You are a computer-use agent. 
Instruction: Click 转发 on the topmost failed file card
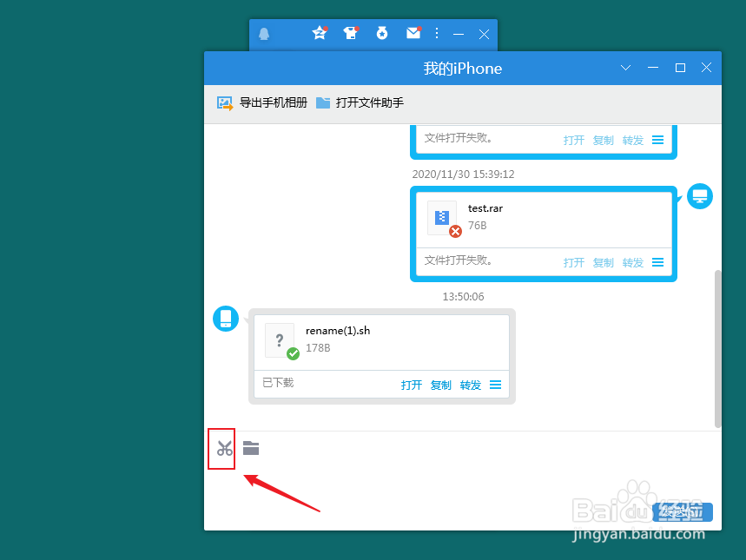(633, 141)
